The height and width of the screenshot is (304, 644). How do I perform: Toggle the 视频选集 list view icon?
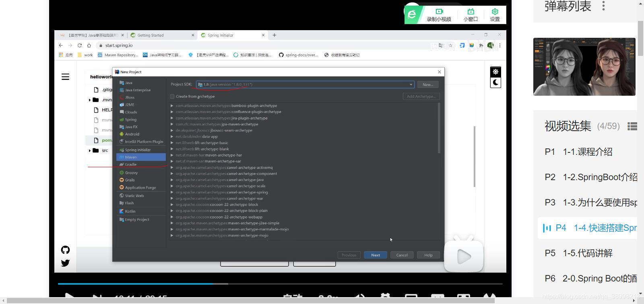click(632, 126)
